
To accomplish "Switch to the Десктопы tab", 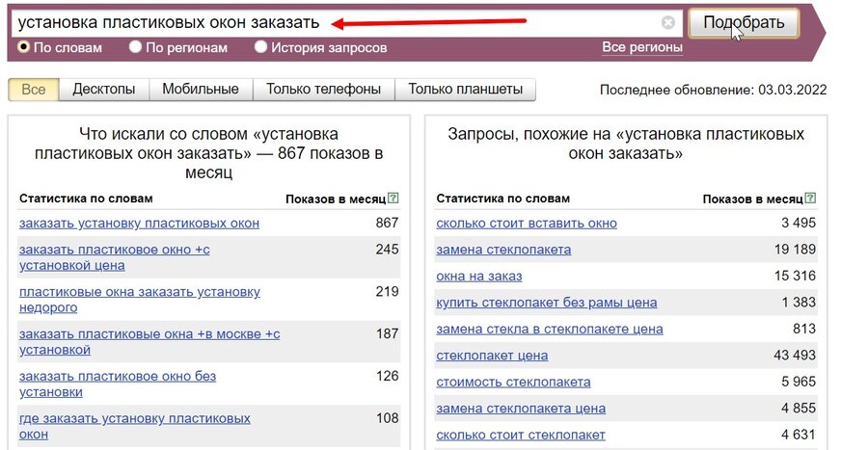I will pos(104,90).
